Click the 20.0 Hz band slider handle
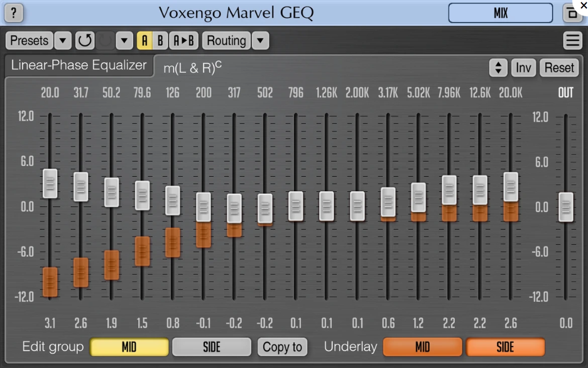Screen dimensions: 588x368 pos(50,184)
